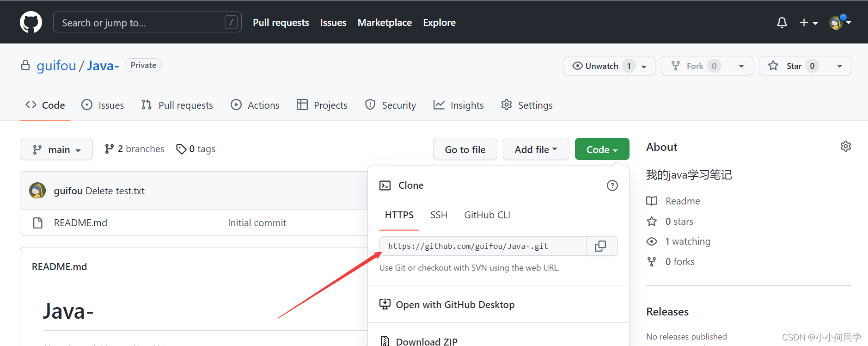
Task: Open the main branch selector dropdown
Action: pos(56,149)
